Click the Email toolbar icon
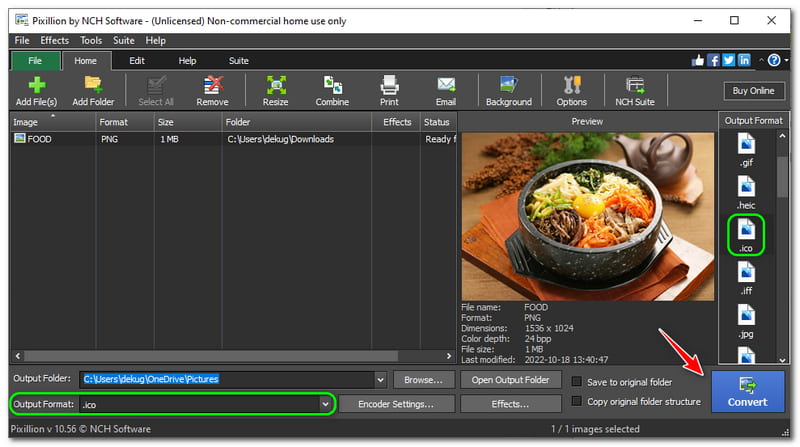This screenshot has height=447, width=800. [446, 90]
